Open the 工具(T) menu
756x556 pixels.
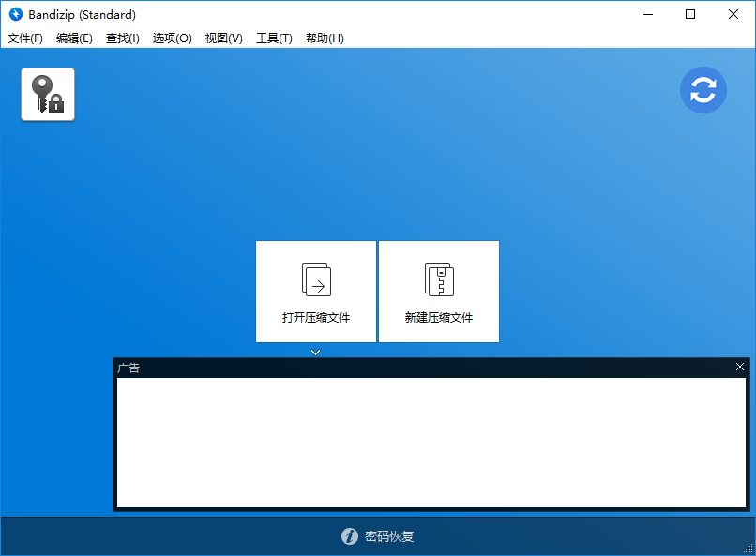point(274,38)
